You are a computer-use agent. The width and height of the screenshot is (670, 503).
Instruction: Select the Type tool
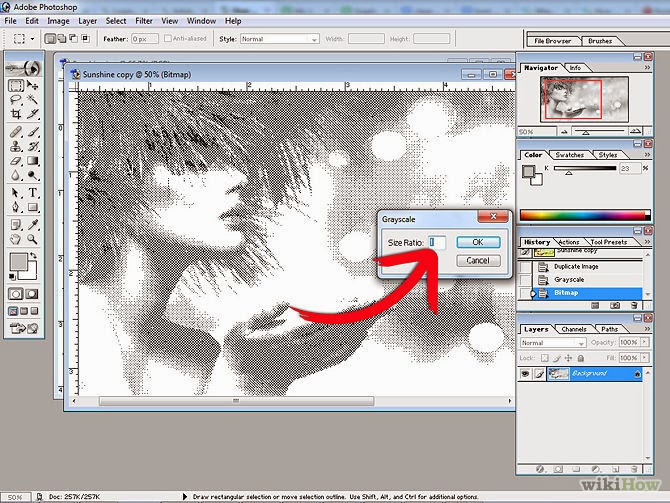32,193
